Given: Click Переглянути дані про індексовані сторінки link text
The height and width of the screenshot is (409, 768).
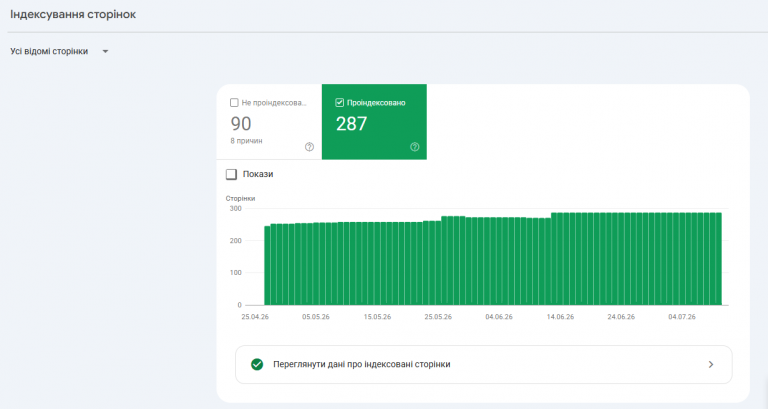Looking at the screenshot, I should [361, 364].
